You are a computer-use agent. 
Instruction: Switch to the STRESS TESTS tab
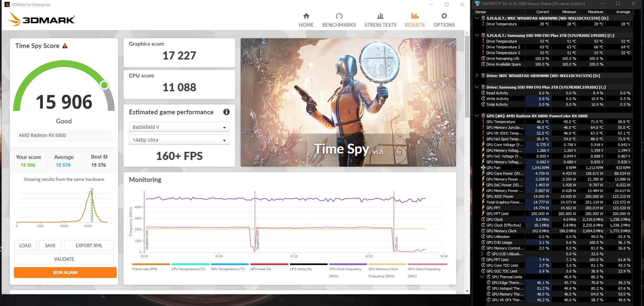(x=380, y=20)
